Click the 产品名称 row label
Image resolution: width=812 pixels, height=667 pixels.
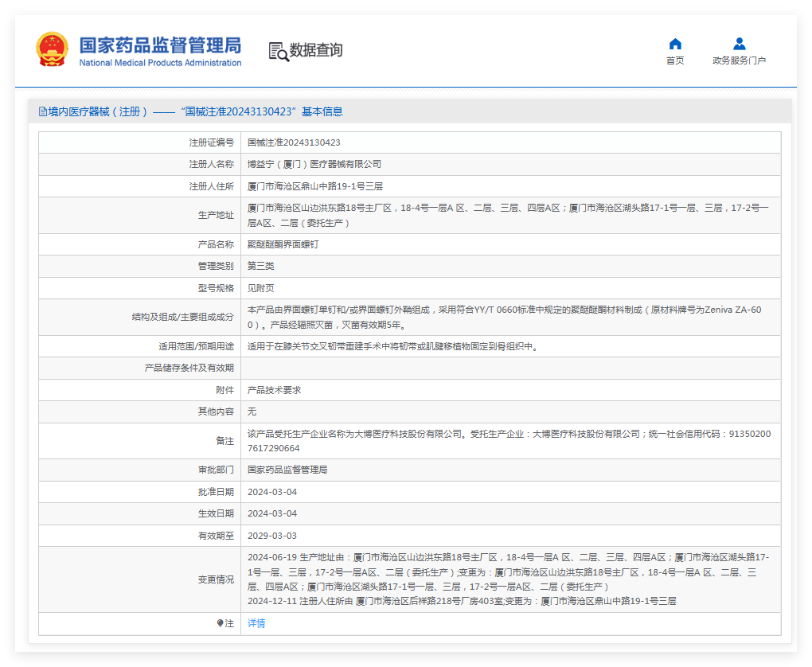tap(216, 244)
